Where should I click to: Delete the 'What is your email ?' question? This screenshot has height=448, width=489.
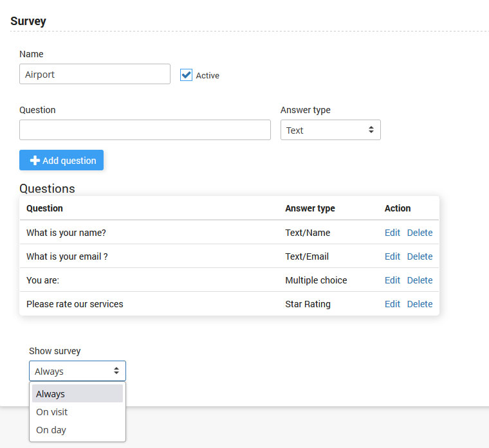coord(420,256)
